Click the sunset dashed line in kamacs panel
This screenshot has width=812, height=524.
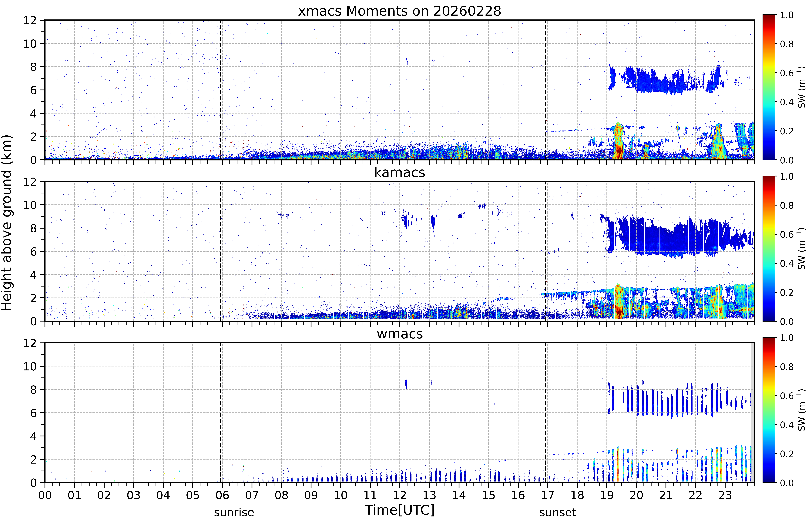[546, 251]
